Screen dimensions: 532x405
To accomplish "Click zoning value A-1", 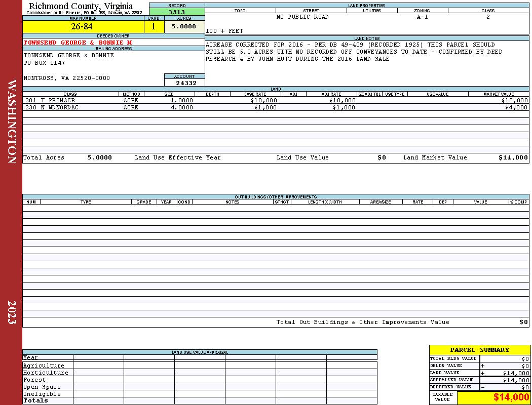I will [423, 17].
